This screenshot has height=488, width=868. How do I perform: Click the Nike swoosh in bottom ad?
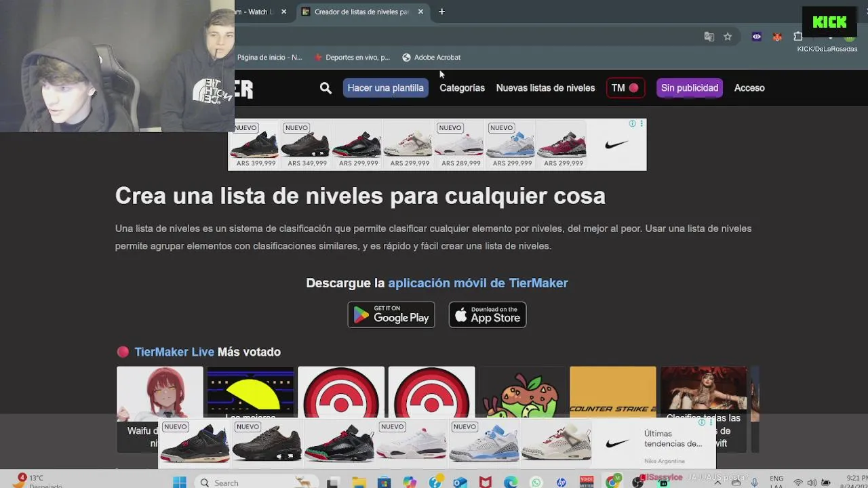click(616, 444)
